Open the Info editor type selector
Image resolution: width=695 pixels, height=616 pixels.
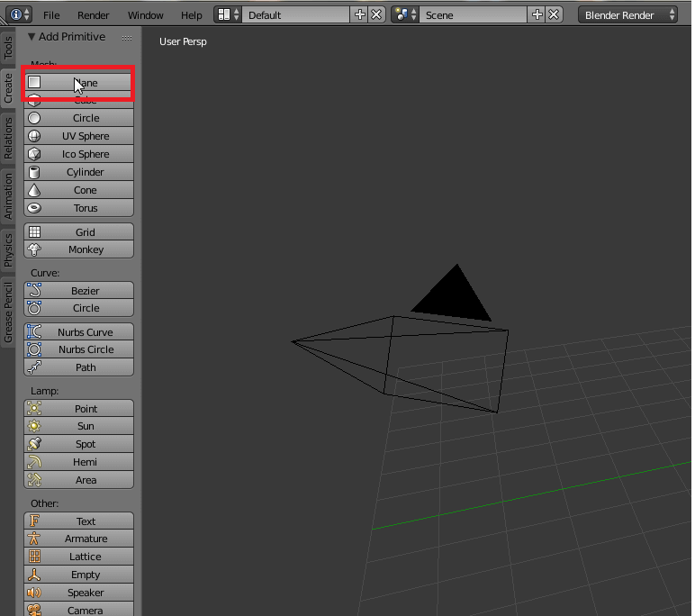(x=19, y=14)
